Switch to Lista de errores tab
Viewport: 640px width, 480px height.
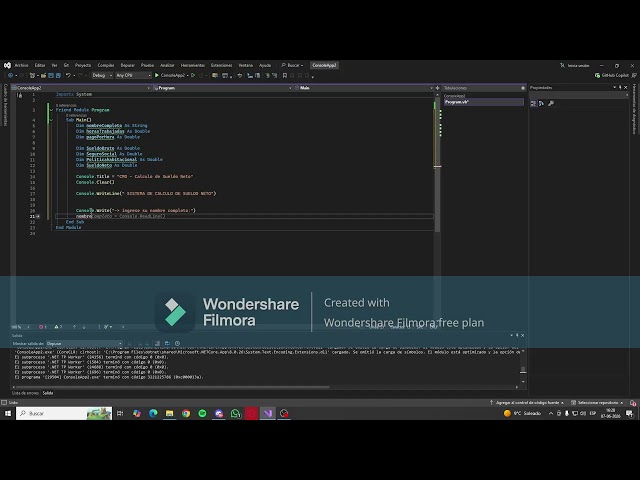25,393
